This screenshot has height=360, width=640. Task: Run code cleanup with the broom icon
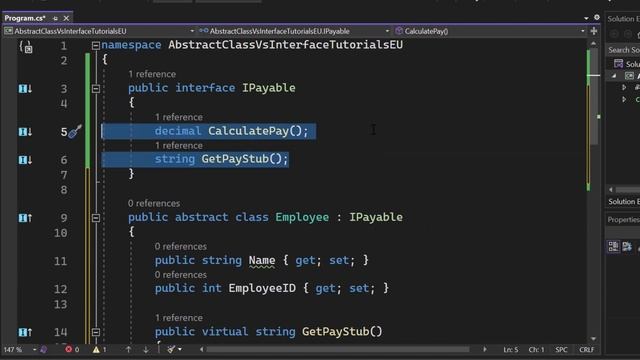pos(171,349)
